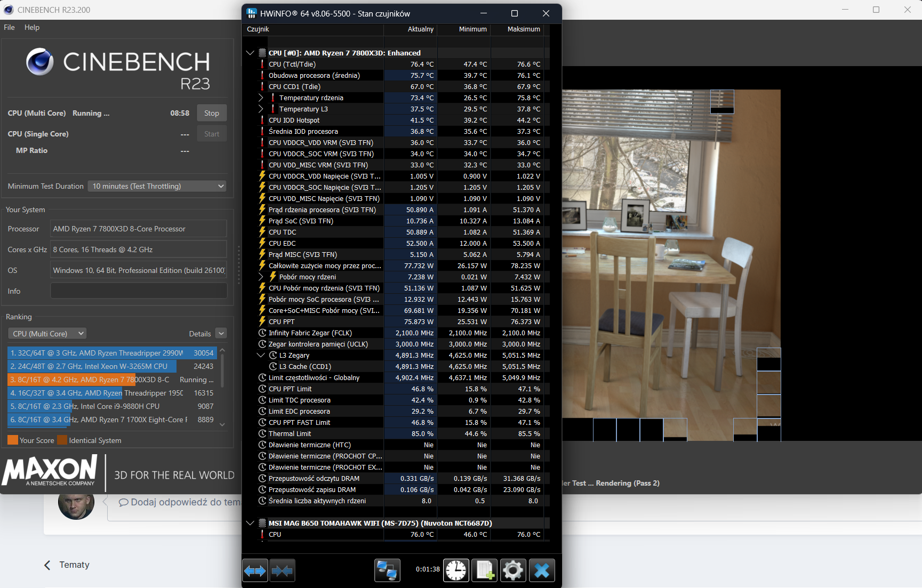This screenshot has width=922, height=588.
Task: Reset min/max values with the clock icon
Action: 456,570
